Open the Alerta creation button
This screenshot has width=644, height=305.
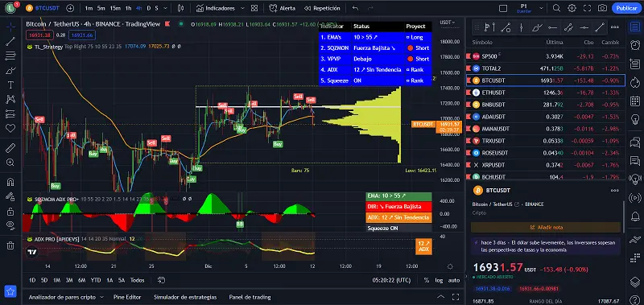tap(282, 8)
